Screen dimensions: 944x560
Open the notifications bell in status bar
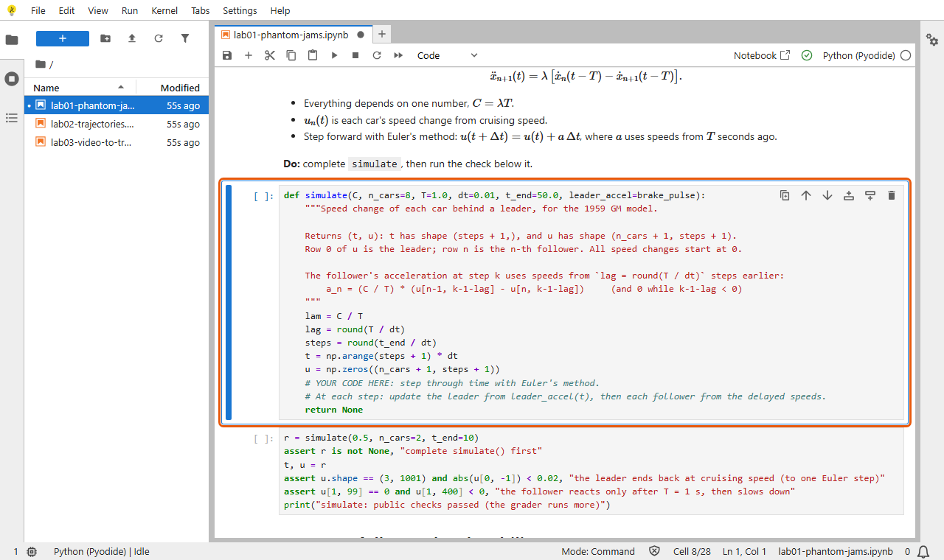tap(922, 552)
